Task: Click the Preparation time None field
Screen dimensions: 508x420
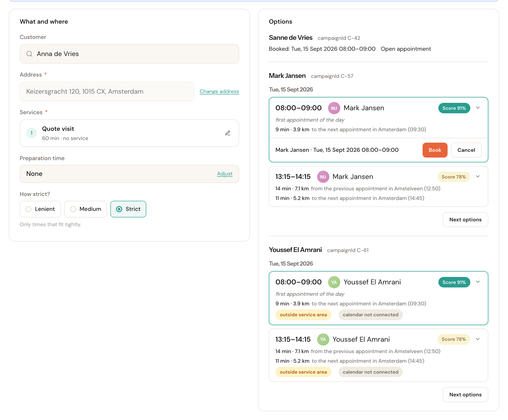Action: tap(129, 174)
